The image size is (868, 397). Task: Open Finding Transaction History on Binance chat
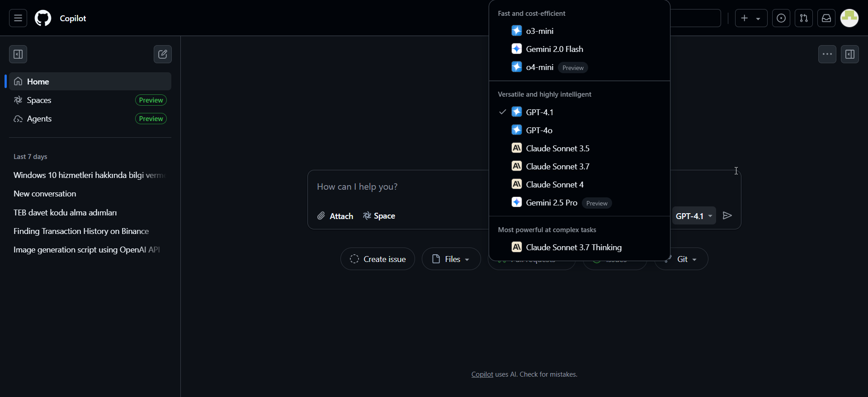point(90,231)
